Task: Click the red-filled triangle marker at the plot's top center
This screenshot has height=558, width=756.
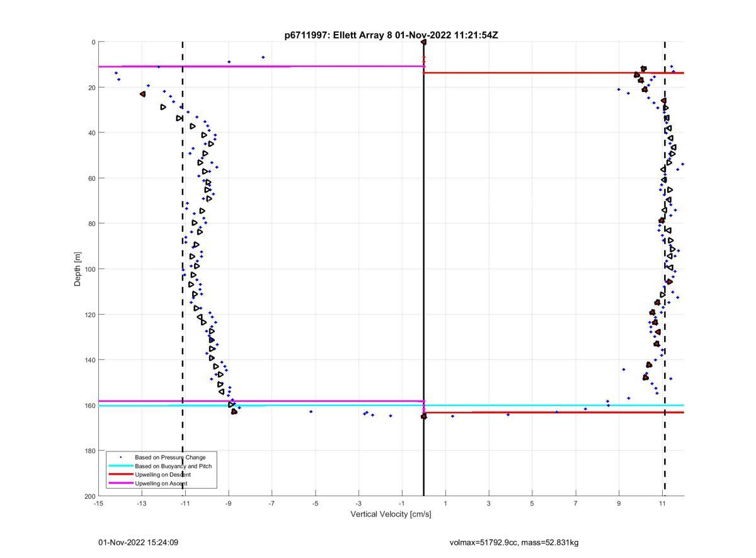Action: (423, 42)
